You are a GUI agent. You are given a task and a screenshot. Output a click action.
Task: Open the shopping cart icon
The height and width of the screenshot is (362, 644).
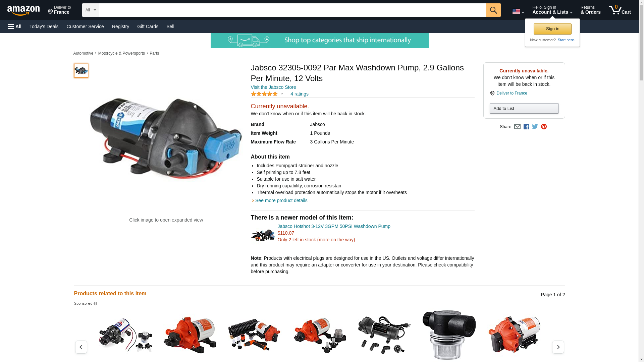tap(620, 10)
